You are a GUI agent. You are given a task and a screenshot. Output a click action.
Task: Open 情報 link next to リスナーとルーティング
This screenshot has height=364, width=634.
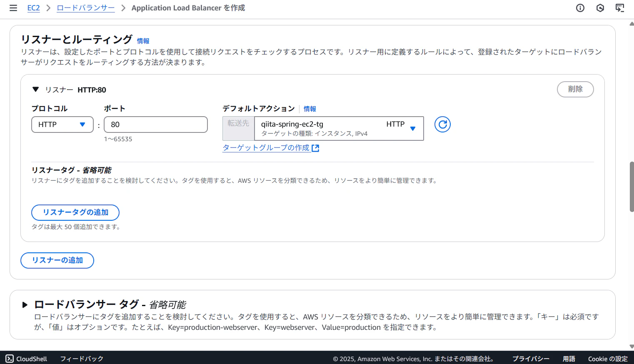pos(143,41)
